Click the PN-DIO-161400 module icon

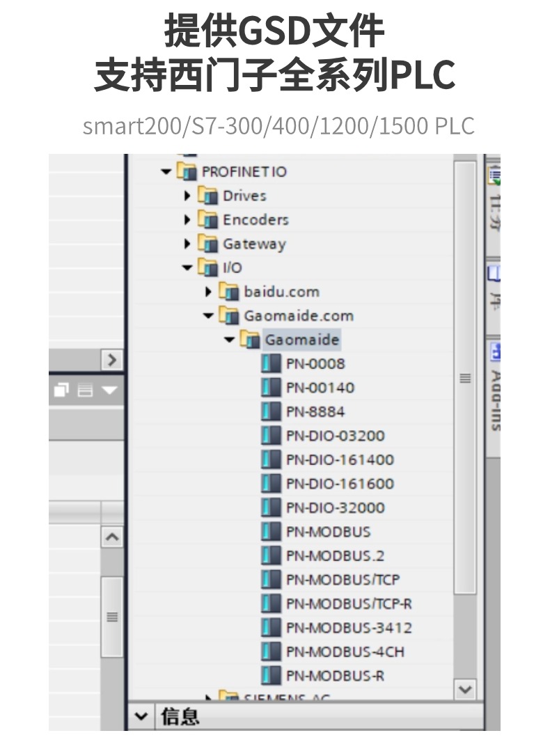(x=271, y=459)
